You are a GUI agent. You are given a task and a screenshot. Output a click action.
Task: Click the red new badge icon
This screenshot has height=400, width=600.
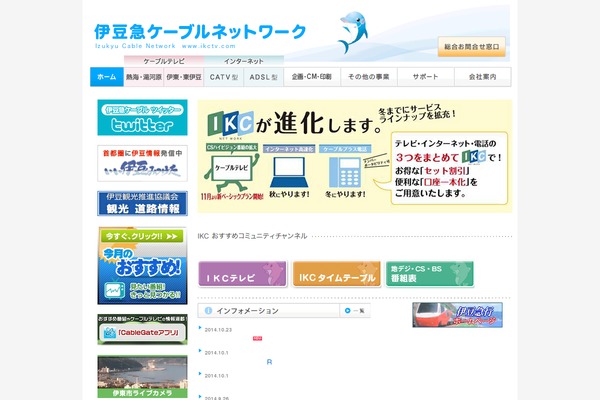(258, 338)
